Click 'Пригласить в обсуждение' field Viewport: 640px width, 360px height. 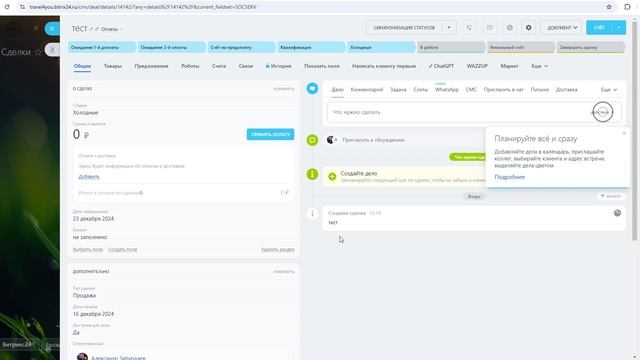tap(373, 140)
